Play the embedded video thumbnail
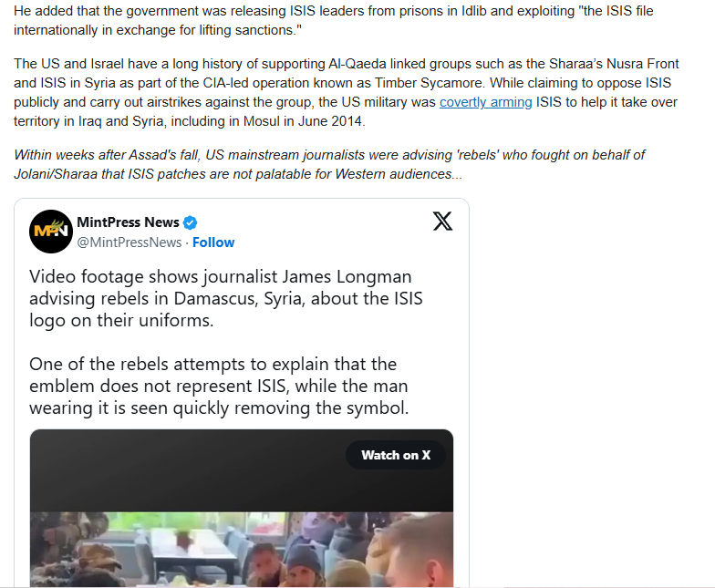Image resolution: width=715 pixels, height=588 pixels. (242, 549)
